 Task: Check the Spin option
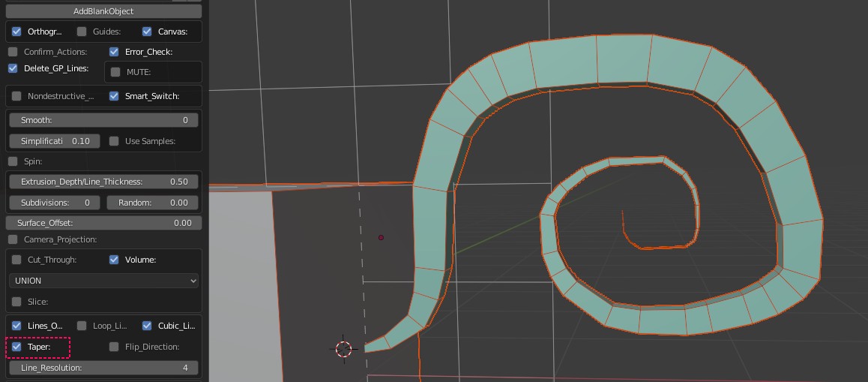(x=13, y=161)
